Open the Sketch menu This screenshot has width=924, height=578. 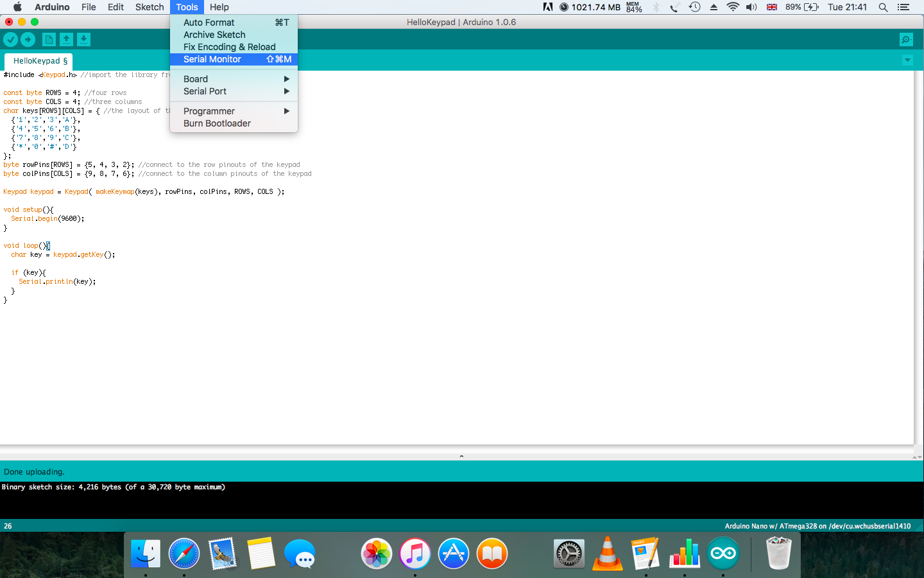[x=150, y=7]
